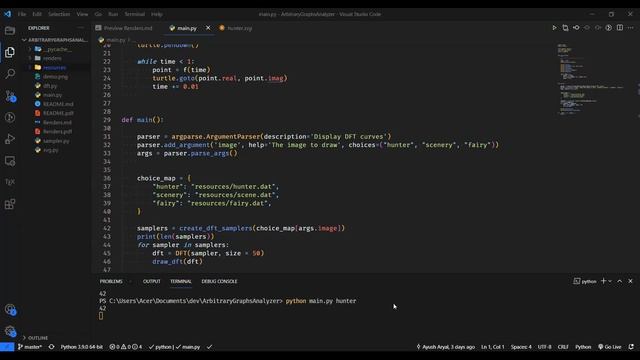
Task: Open notifications bell in status bar
Action: point(631,347)
